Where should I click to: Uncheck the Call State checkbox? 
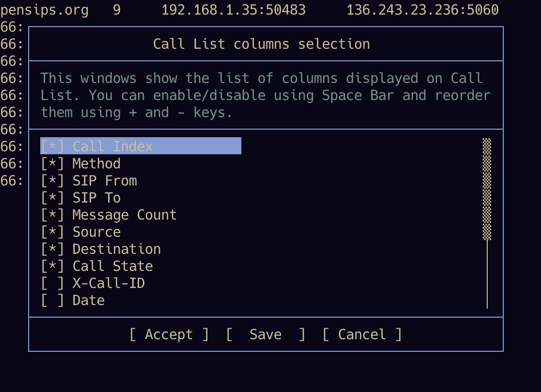(52, 266)
